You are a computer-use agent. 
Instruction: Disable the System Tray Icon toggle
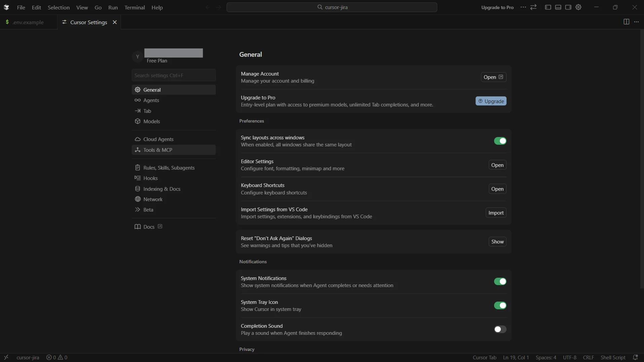pos(500,306)
